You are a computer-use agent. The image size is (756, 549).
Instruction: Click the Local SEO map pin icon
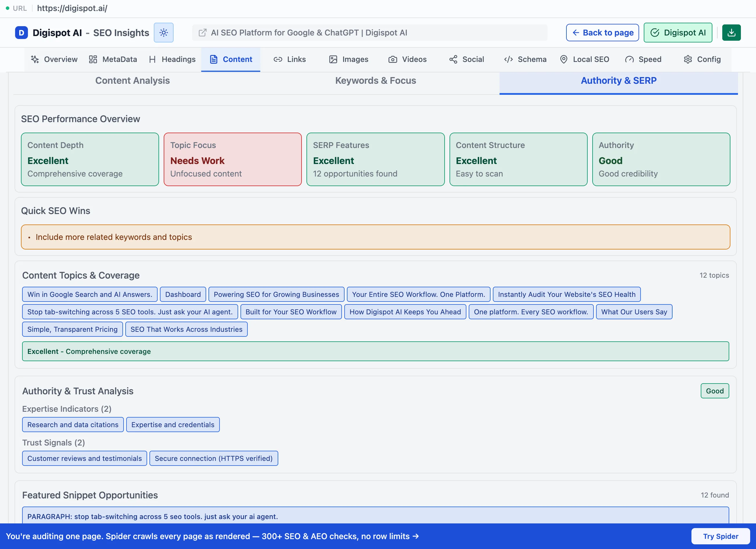point(564,59)
